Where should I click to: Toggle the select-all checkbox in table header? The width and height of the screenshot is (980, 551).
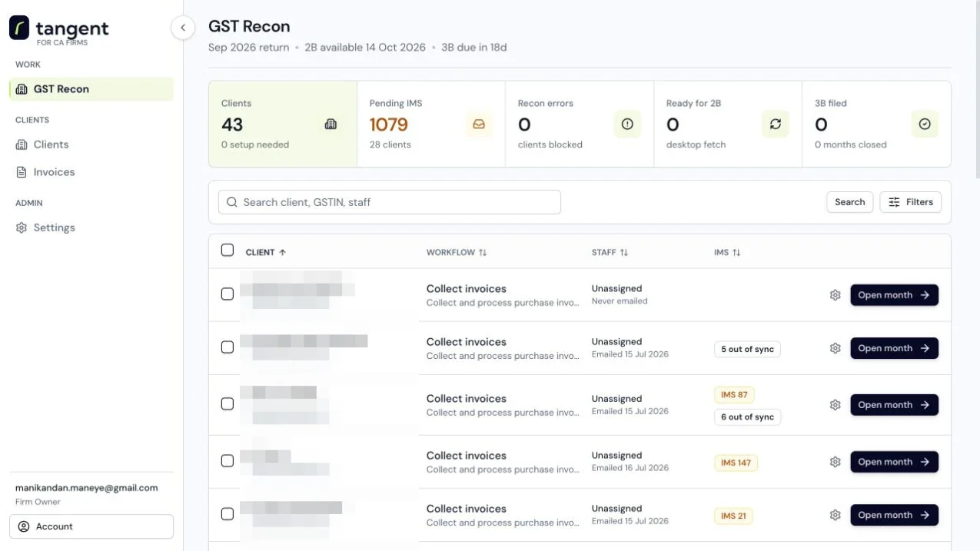click(x=228, y=250)
